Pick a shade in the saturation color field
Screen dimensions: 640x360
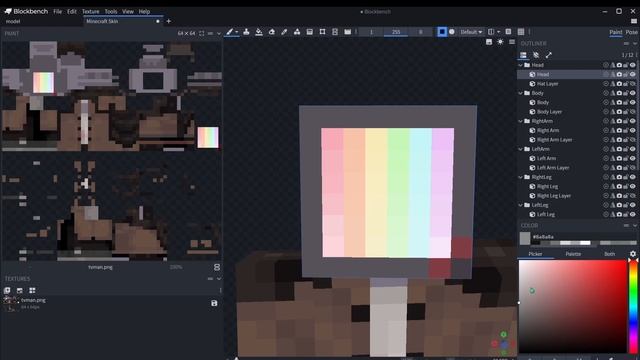tap(573, 306)
